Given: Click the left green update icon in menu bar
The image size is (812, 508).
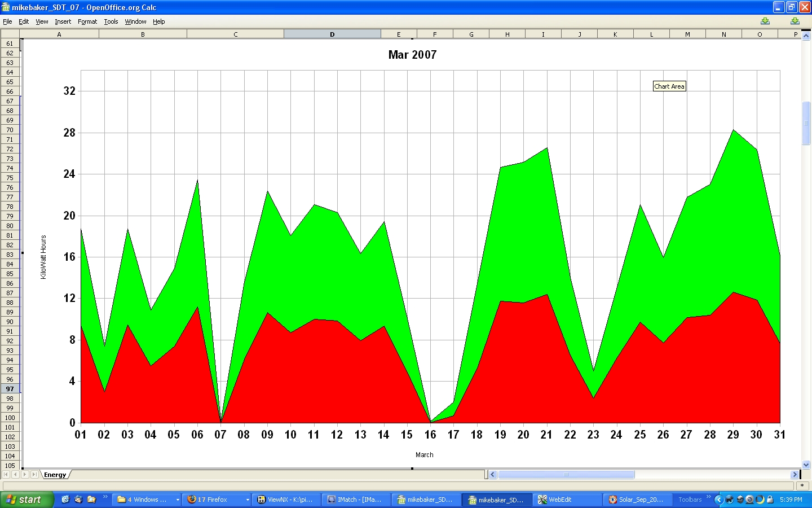Looking at the screenshot, I should tap(765, 21).
